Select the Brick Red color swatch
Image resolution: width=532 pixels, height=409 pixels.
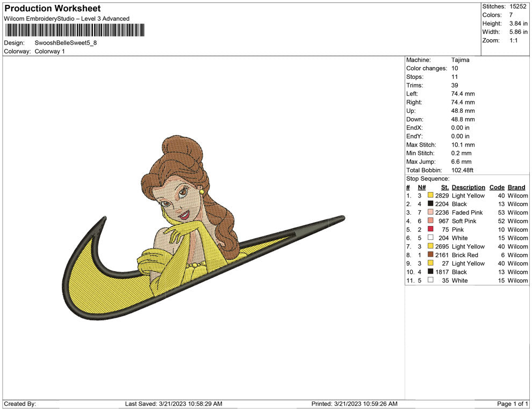[x=430, y=255]
